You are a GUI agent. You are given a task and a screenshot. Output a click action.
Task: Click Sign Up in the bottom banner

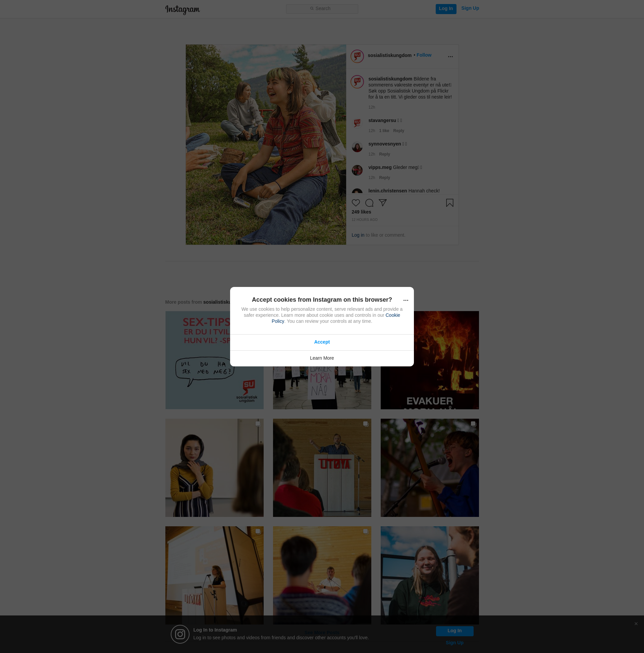pos(454,643)
